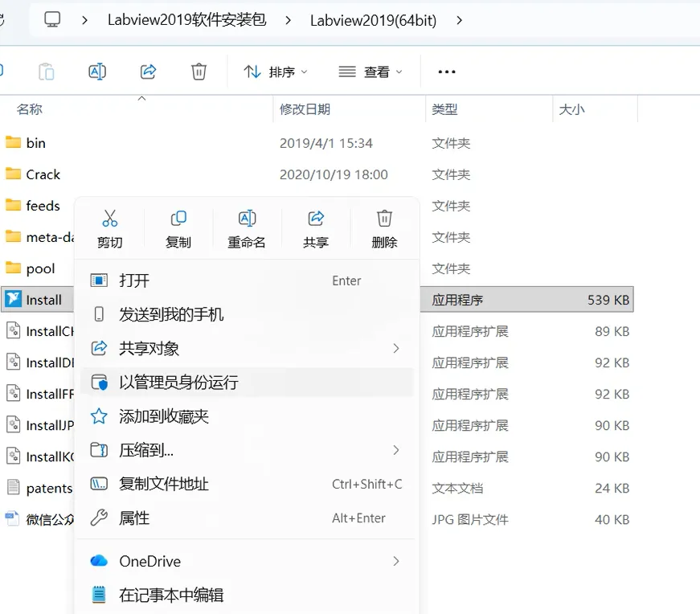The image size is (700, 614).
Task: Click chevron after Labview2019(64bit) in address bar
Action: click(x=460, y=21)
